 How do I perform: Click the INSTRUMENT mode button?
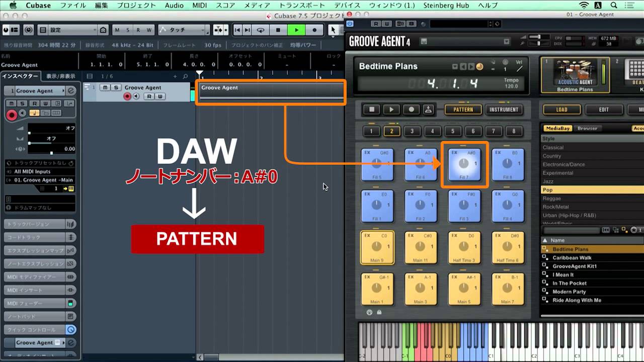point(504,109)
